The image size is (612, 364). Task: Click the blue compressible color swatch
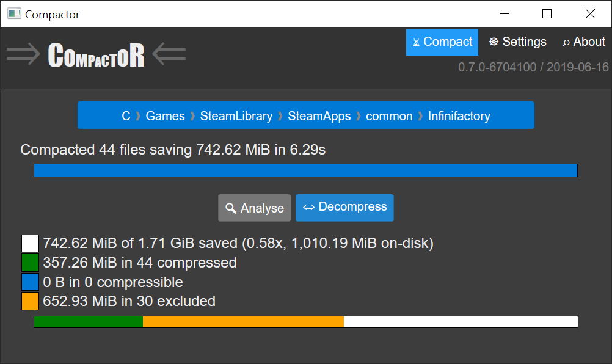[x=30, y=282]
